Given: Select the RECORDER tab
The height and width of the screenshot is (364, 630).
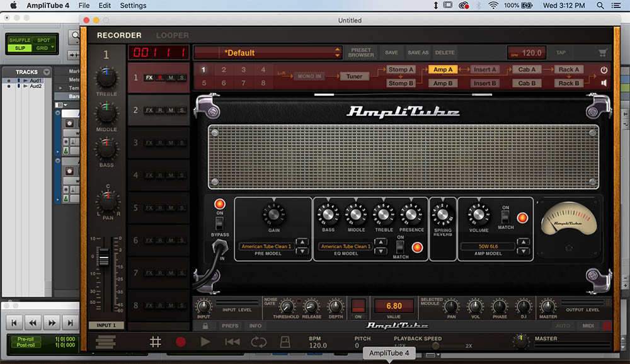Looking at the screenshot, I should [119, 35].
